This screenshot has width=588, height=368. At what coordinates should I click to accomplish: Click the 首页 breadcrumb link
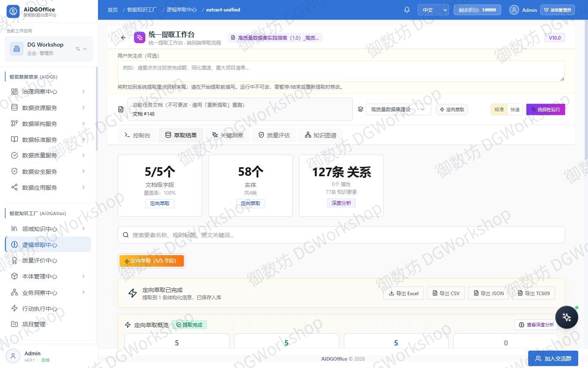[113, 10]
